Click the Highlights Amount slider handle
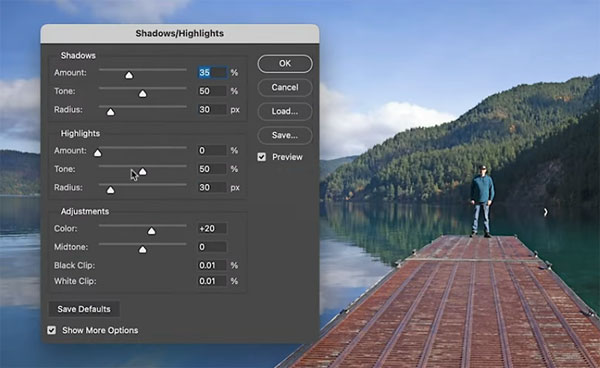This screenshot has width=600, height=368. [x=98, y=153]
